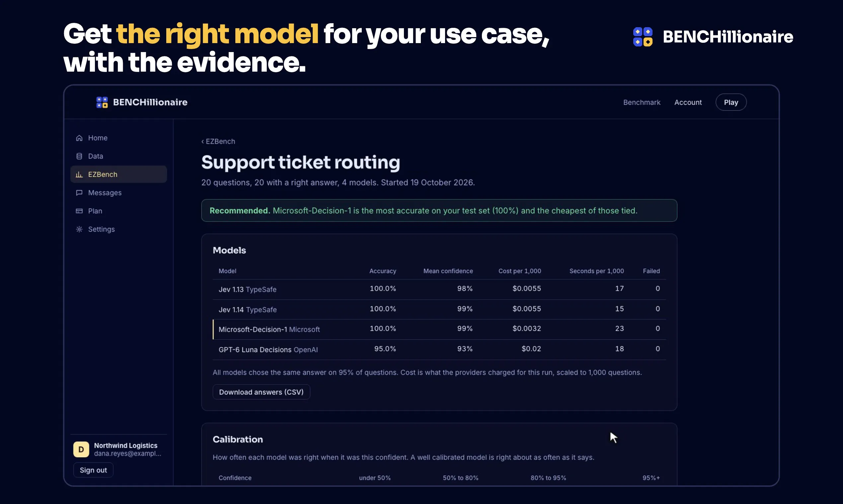Click the 98% mean confidence value
The width and height of the screenshot is (843, 504).
click(x=465, y=288)
